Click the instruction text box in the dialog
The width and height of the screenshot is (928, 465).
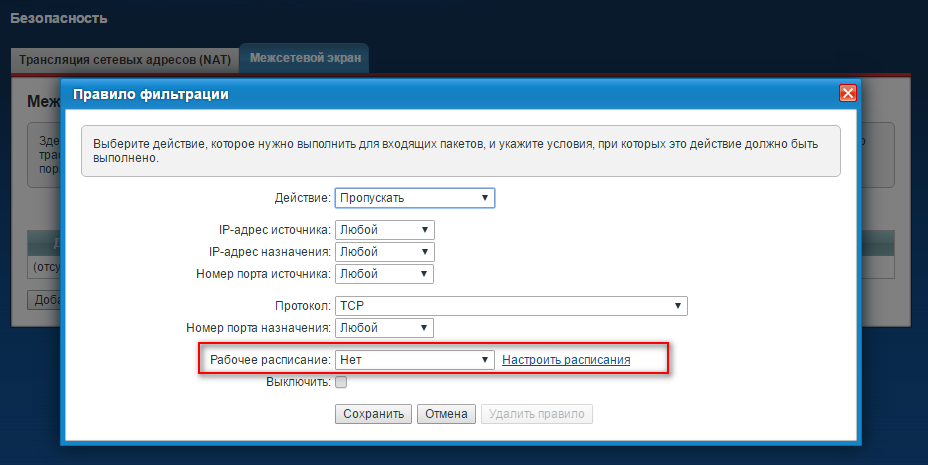(x=460, y=151)
